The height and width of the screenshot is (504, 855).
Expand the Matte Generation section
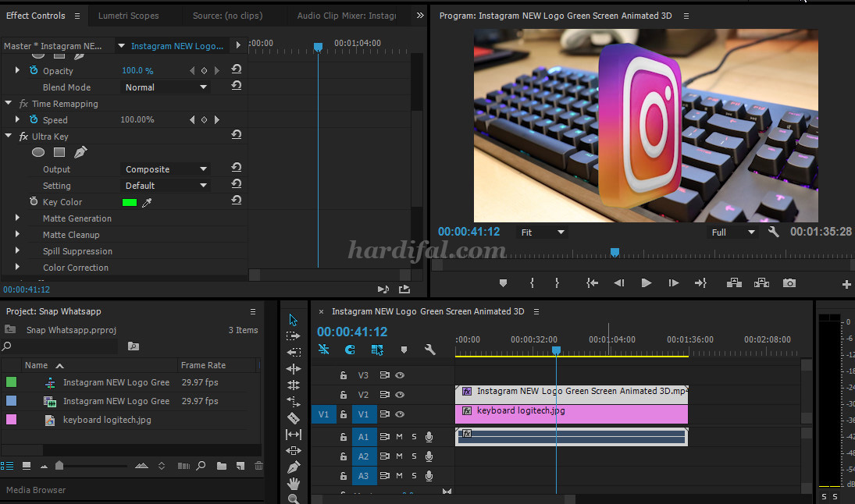[x=17, y=218]
